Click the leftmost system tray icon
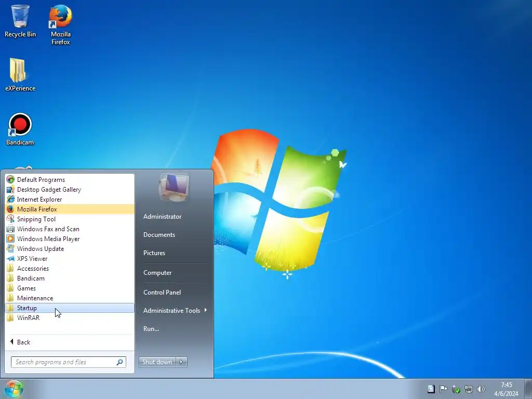The height and width of the screenshot is (399, 532). [431, 389]
